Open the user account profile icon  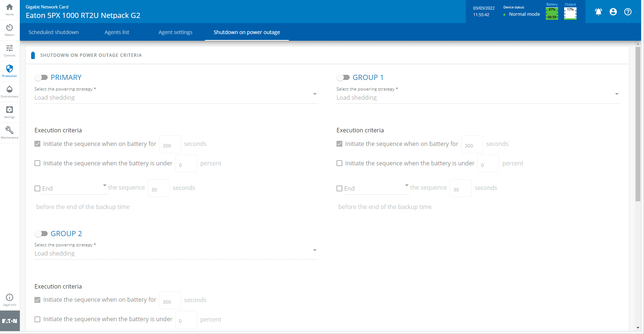coord(613,12)
